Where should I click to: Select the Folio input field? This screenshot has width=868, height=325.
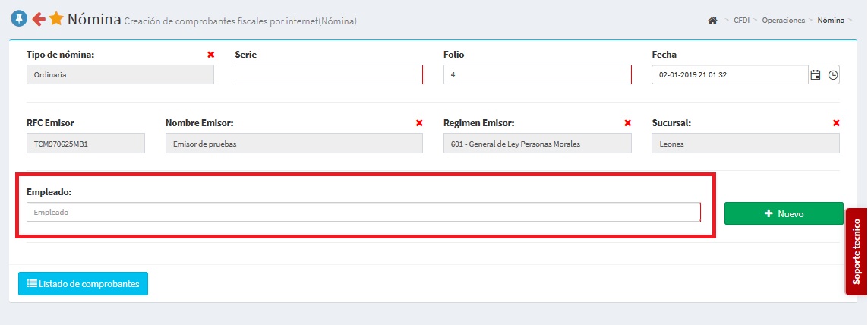click(x=536, y=75)
